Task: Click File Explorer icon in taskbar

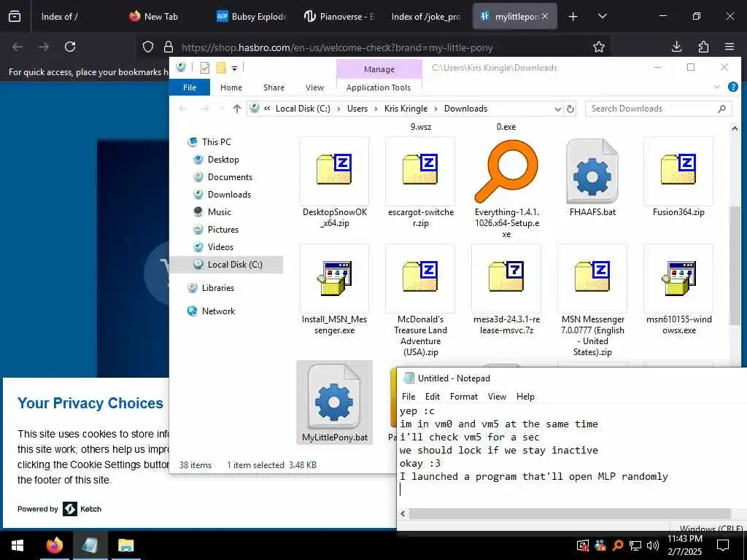Action: pos(125,545)
